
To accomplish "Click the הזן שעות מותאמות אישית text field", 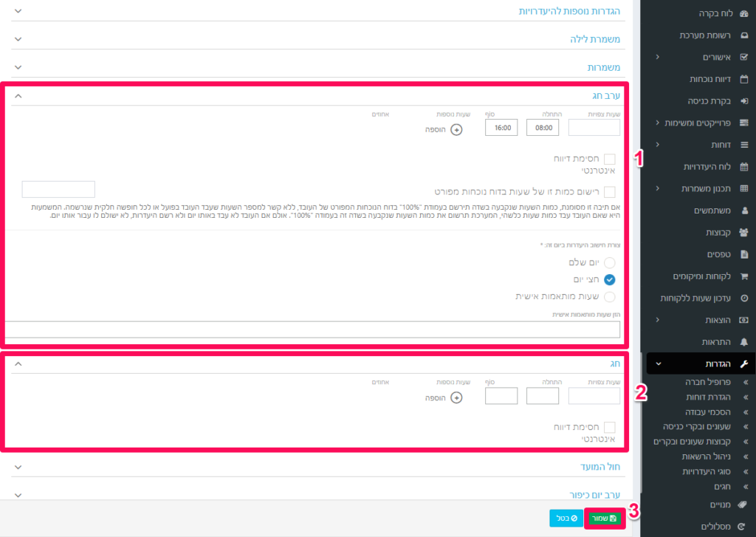I will tap(315, 329).
